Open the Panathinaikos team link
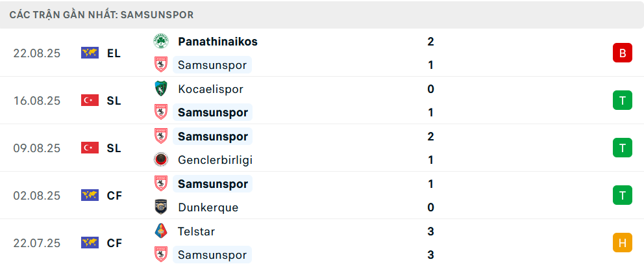Image resolution: width=644 pixels, height=264 pixels. [x=217, y=42]
